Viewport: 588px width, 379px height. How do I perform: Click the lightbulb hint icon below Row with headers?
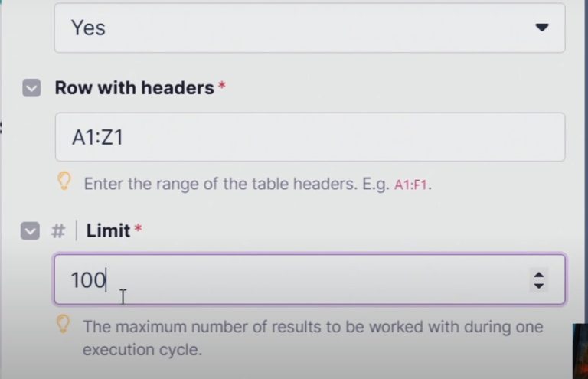[x=64, y=181]
